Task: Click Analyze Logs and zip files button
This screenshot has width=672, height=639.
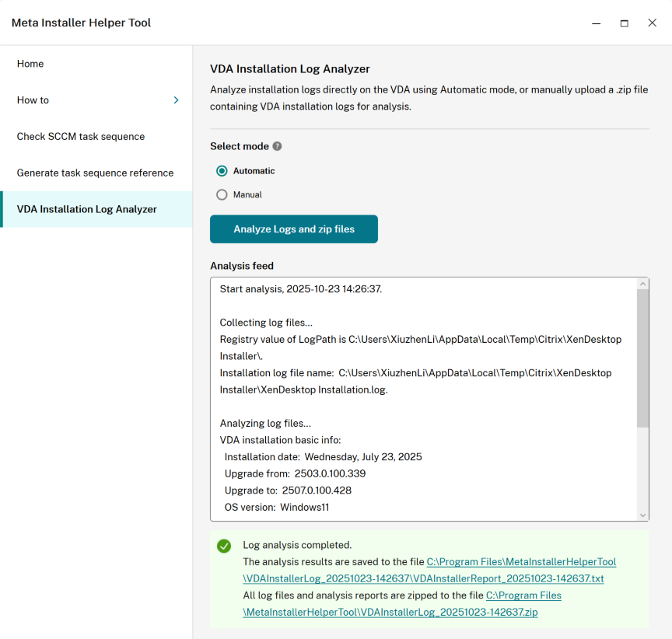Action: click(294, 229)
